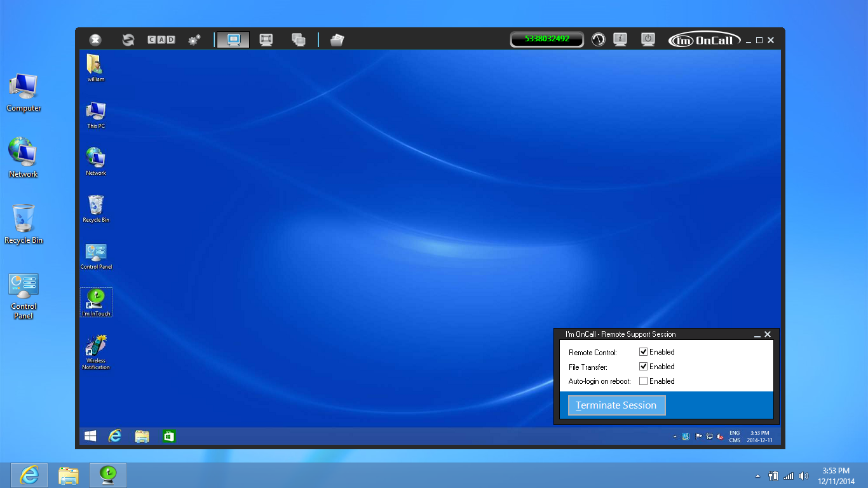The height and width of the screenshot is (488, 868).
Task: Enable Auto-login on reboot checkbox
Action: (643, 381)
